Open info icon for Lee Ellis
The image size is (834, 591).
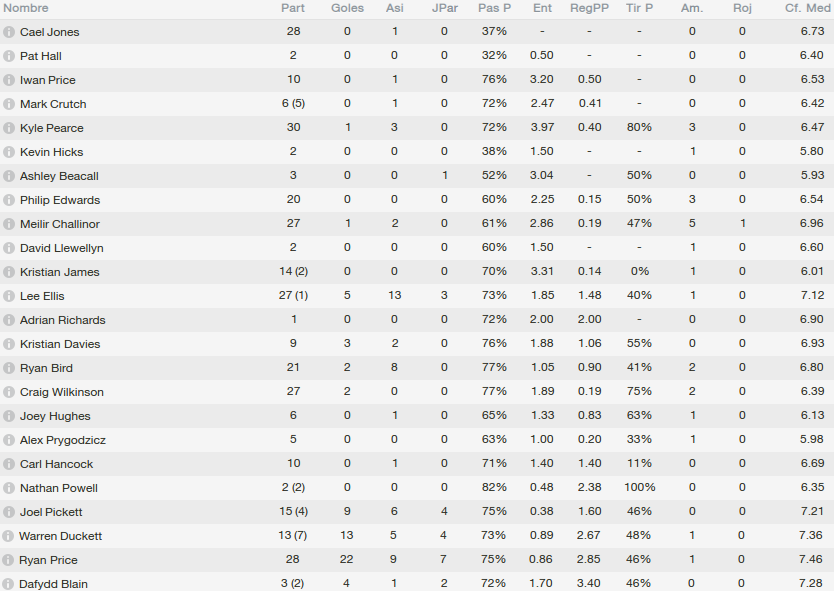click(x=9, y=296)
